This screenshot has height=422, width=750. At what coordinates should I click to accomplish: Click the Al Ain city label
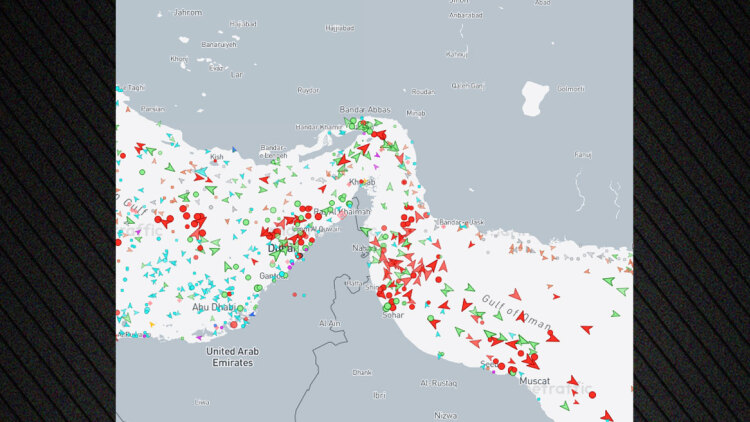(330, 324)
